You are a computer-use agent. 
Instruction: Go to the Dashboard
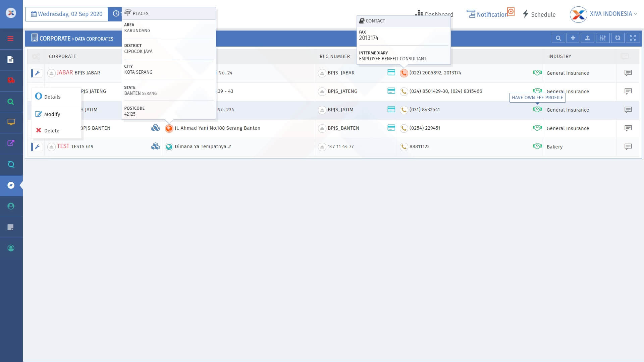[x=434, y=14]
